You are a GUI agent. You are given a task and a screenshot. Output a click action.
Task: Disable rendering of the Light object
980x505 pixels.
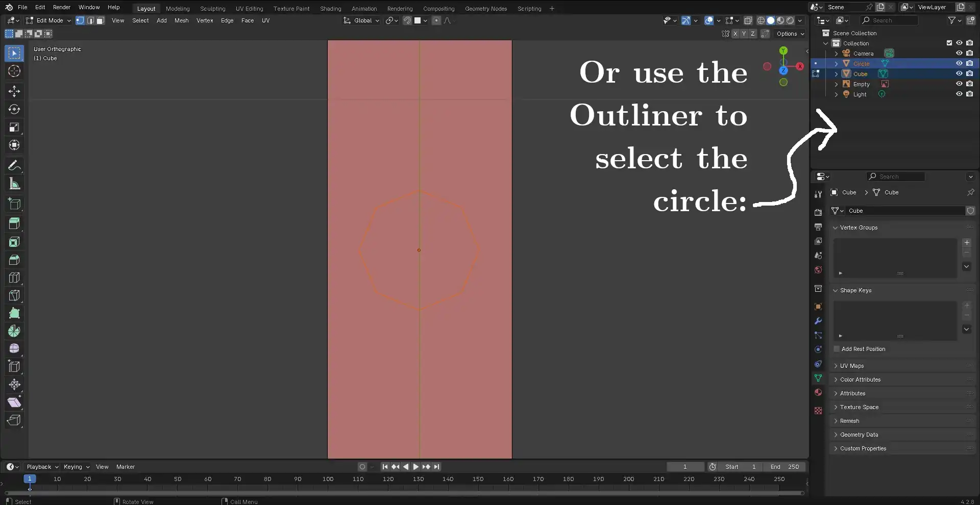(969, 94)
